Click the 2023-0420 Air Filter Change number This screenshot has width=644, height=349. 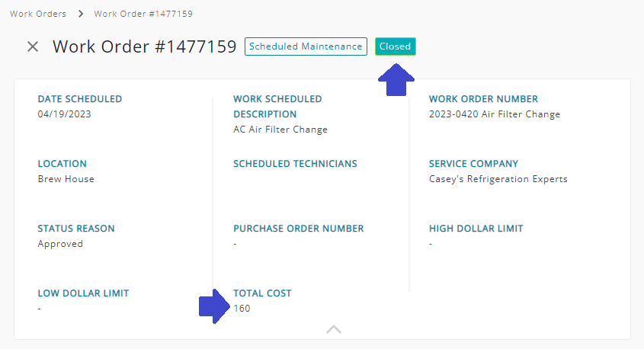point(495,114)
